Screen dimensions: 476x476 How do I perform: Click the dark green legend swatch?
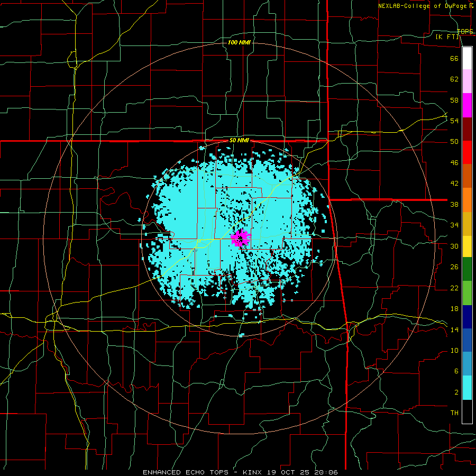point(467,269)
